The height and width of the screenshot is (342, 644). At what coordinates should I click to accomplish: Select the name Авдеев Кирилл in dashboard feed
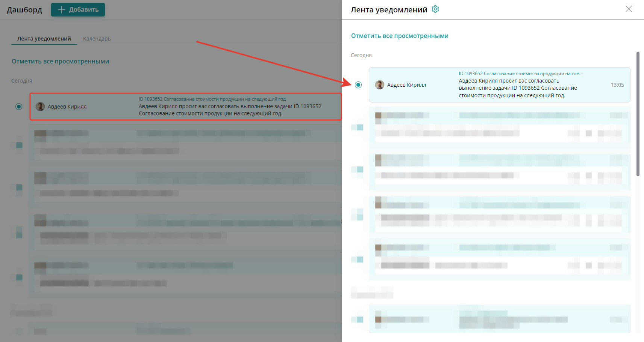tap(67, 107)
